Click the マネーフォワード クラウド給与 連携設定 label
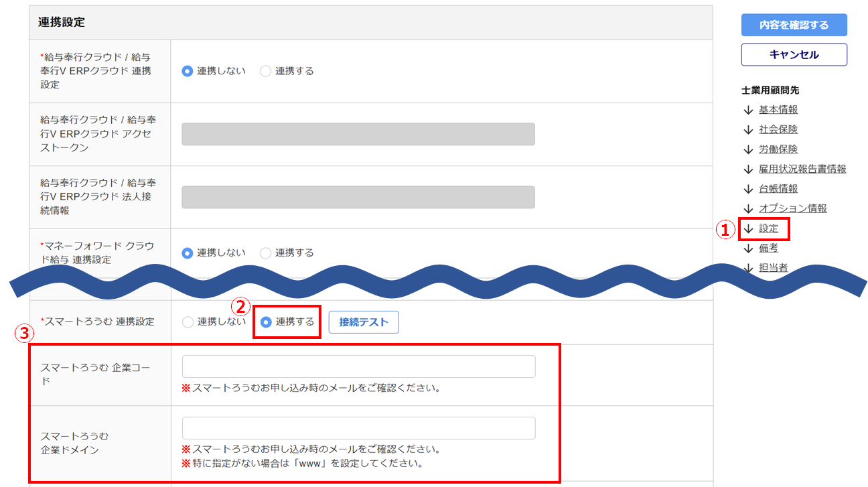 pyautogui.click(x=97, y=253)
